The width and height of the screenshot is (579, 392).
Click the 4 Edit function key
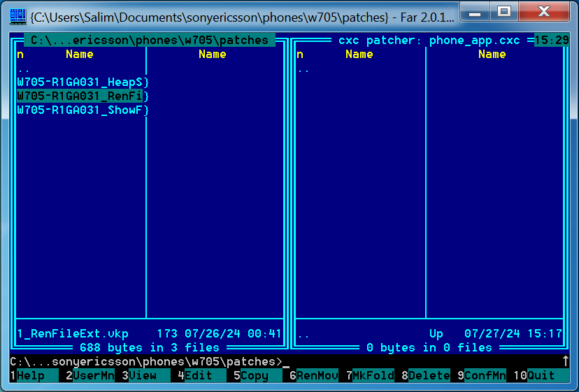201,375
